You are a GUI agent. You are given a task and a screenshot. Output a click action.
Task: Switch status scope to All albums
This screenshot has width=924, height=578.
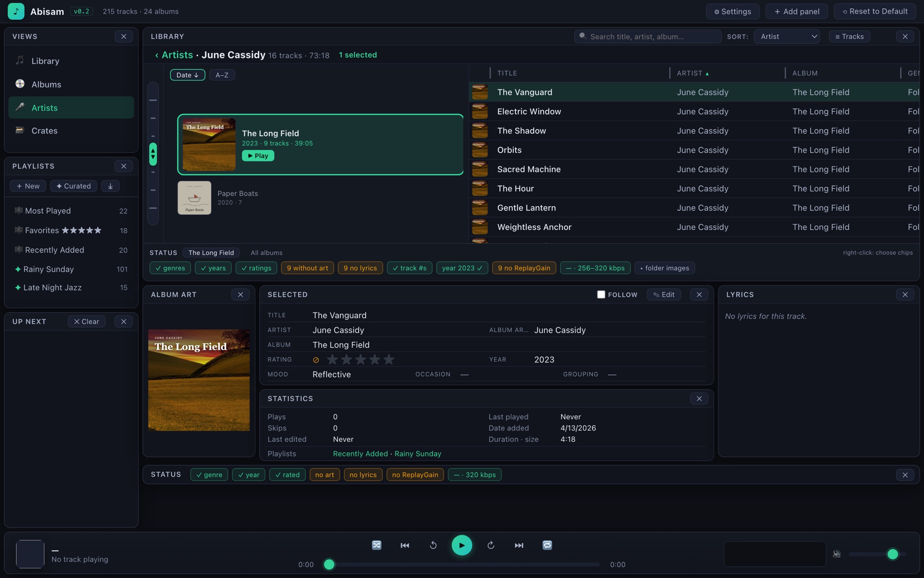pyautogui.click(x=267, y=252)
